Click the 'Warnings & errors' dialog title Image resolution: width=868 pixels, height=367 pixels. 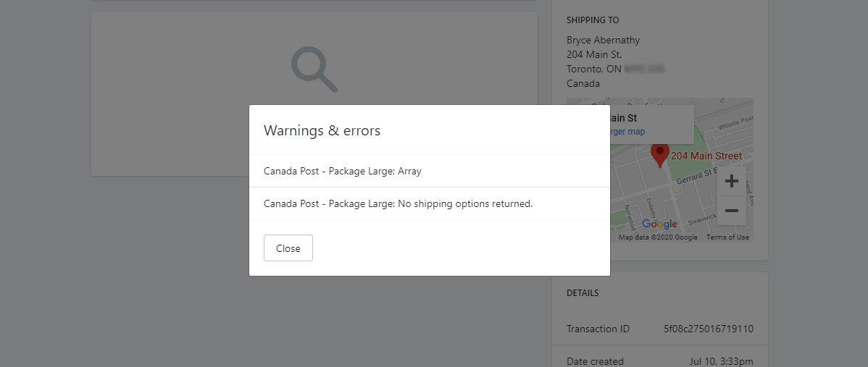(322, 130)
